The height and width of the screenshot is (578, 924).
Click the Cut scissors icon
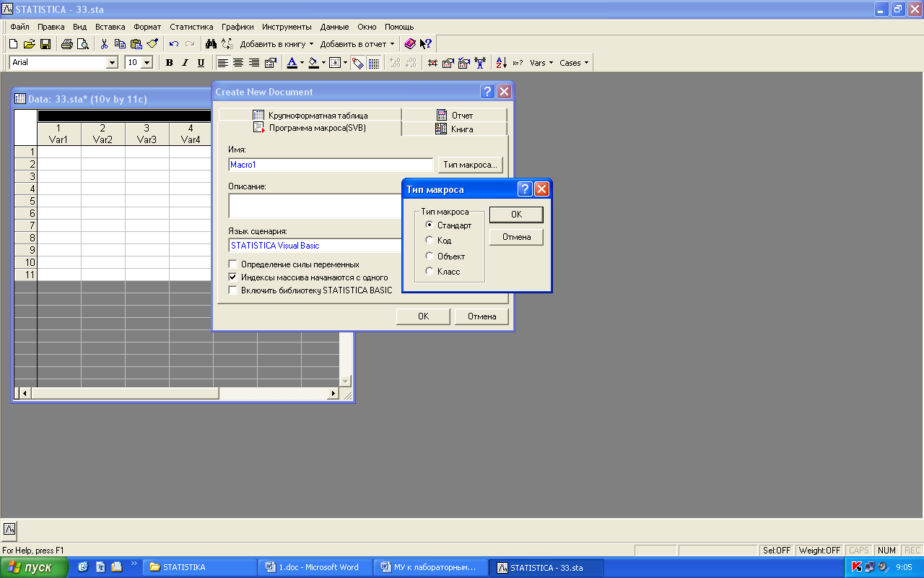coord(104,44)
